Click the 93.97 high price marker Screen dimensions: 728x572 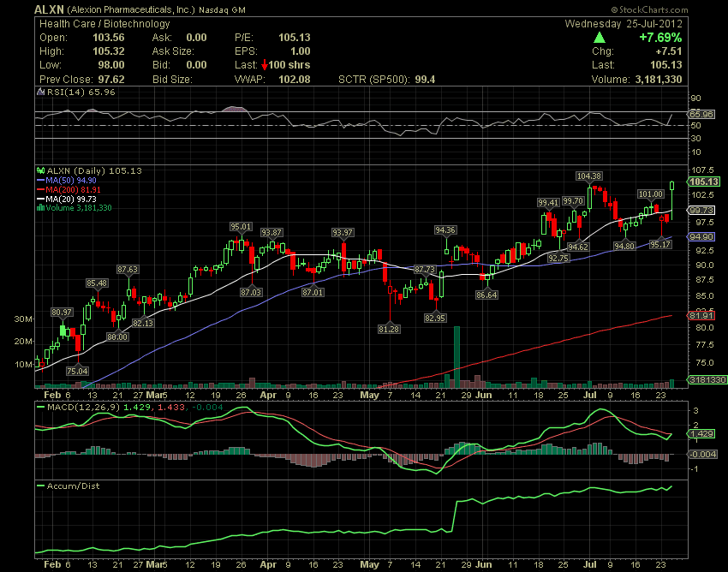343,233
